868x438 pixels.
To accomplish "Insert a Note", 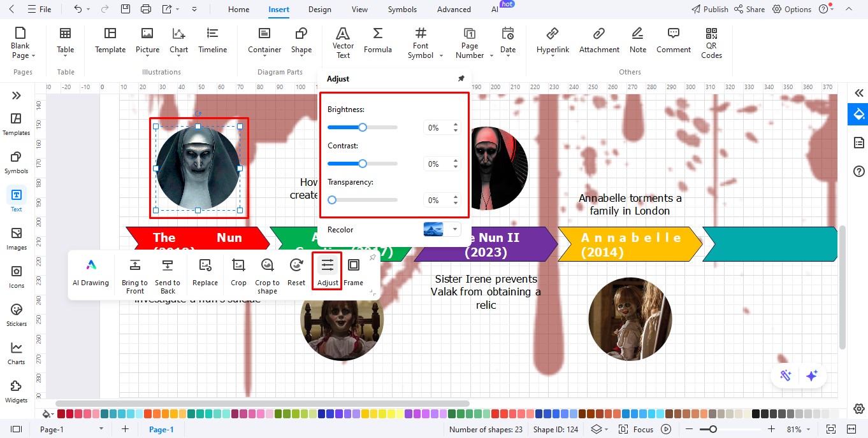I will click(637, 41).
